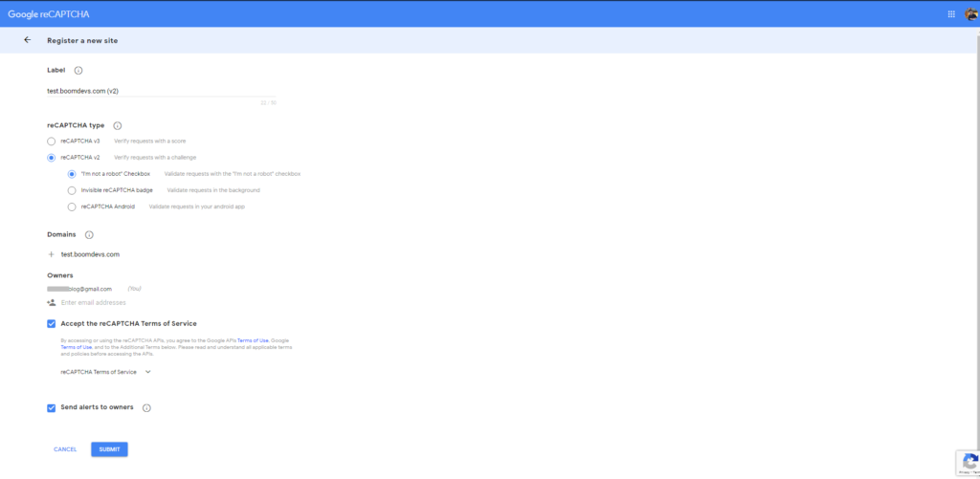The width and height of the screenshot is (980, 479).
Task: Show info icon beside reCAPTCHA type
Action: pos(118,125)
